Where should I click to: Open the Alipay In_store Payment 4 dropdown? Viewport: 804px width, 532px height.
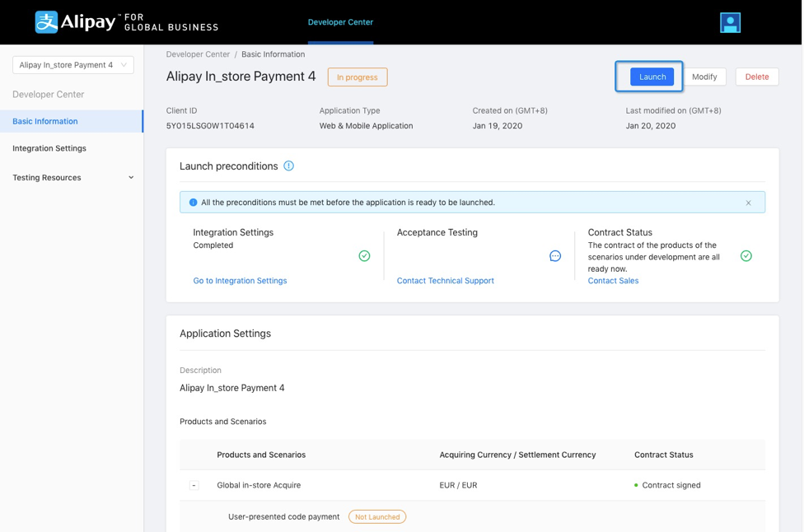click(73, 65)
